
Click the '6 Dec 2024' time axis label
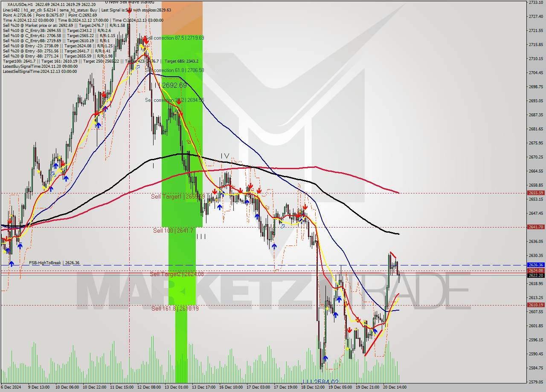pos(11,387)
